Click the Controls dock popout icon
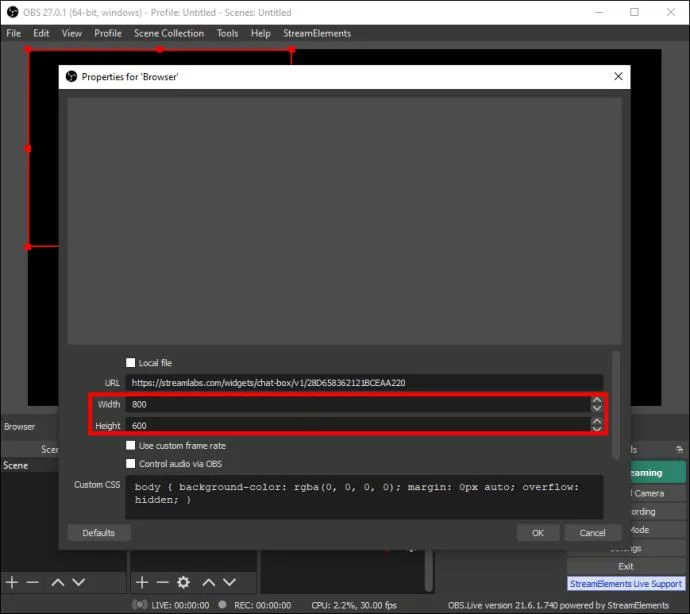690x614 pixels. point(679,449)
